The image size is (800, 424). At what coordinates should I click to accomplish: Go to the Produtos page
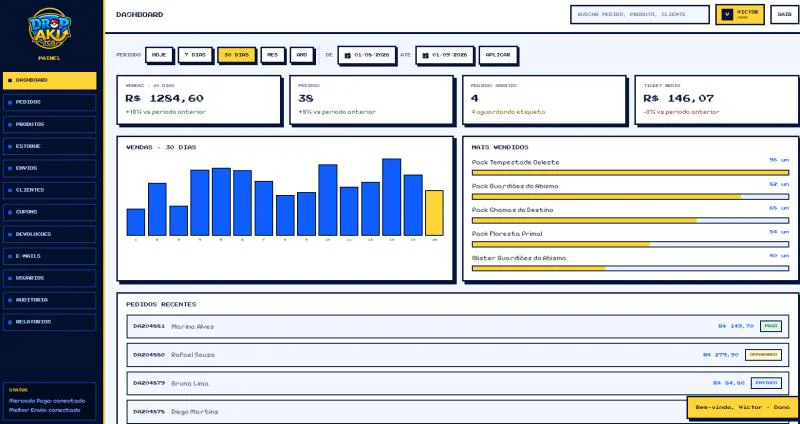(49, 124)
